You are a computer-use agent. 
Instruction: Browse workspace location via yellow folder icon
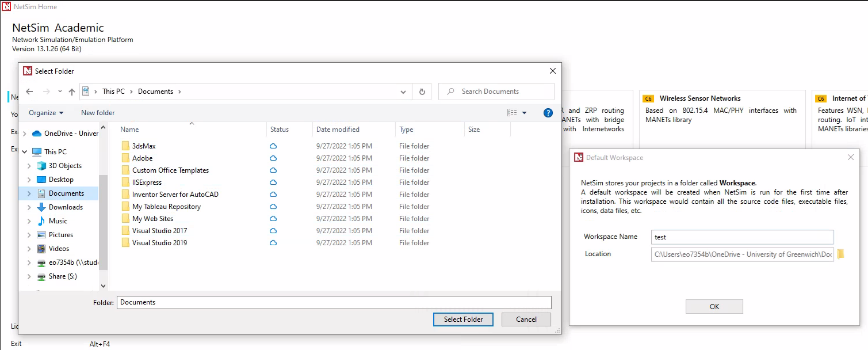click(841, 253)
